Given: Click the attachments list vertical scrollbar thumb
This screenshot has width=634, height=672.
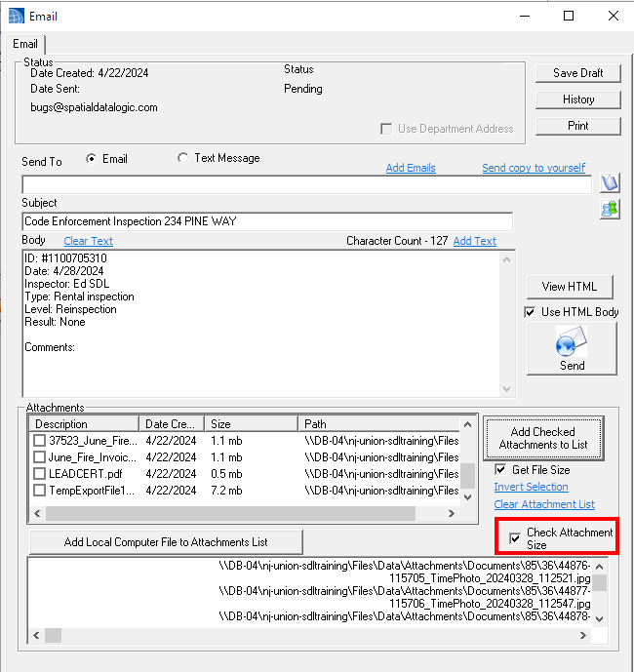Looking at the screenshot, I should (x=467, y=476).
